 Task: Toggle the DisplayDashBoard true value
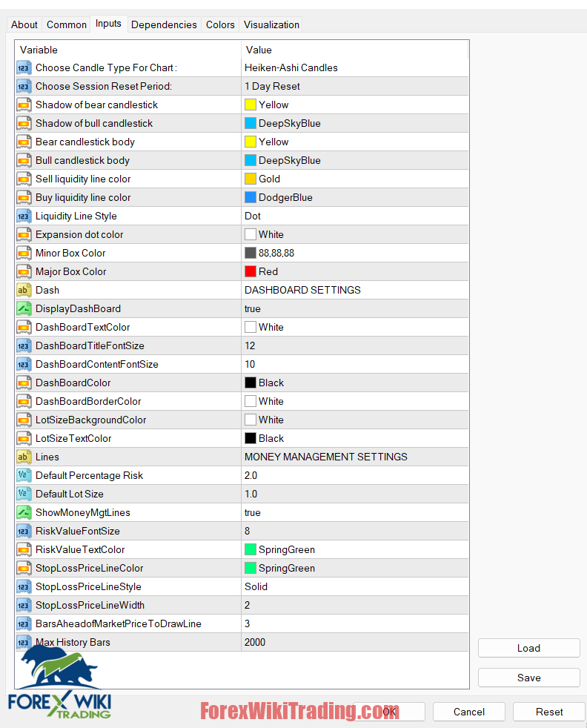point(354,308)
